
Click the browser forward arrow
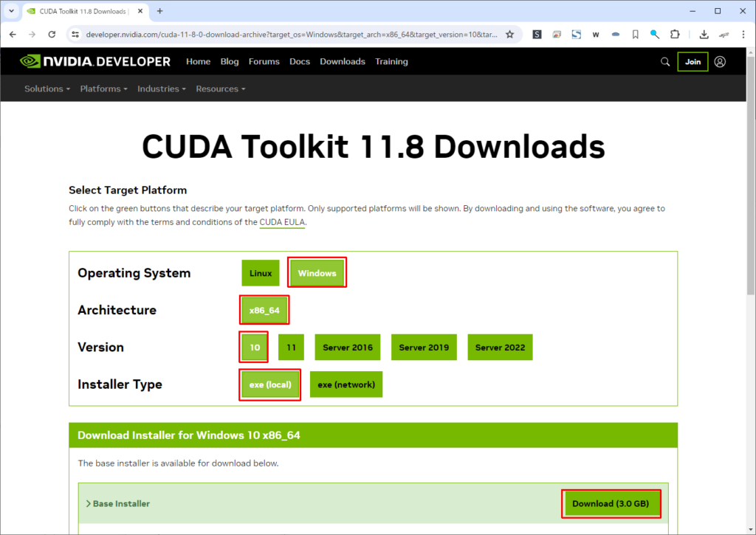click(32, 34)
